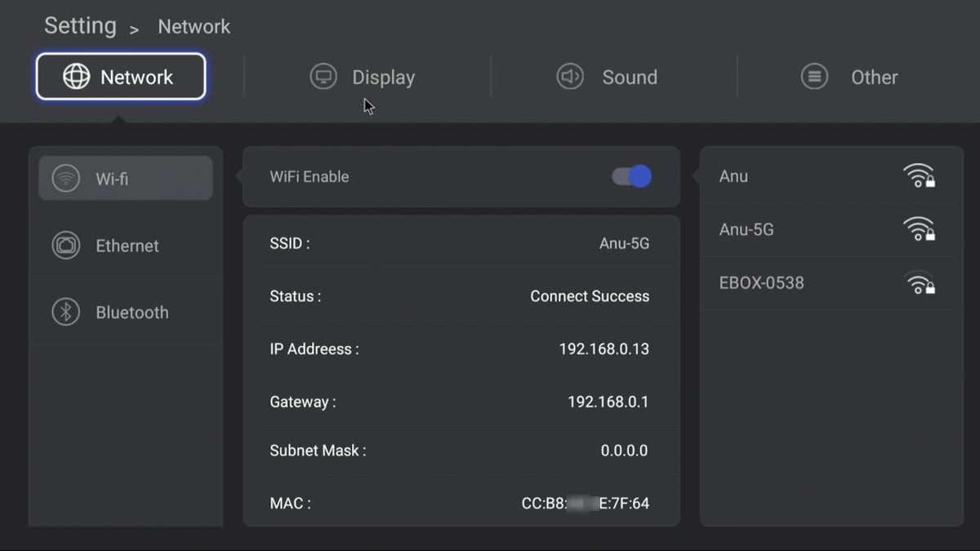Click the Wi-fi signal icon in sidebar

(x=65, y=177)
